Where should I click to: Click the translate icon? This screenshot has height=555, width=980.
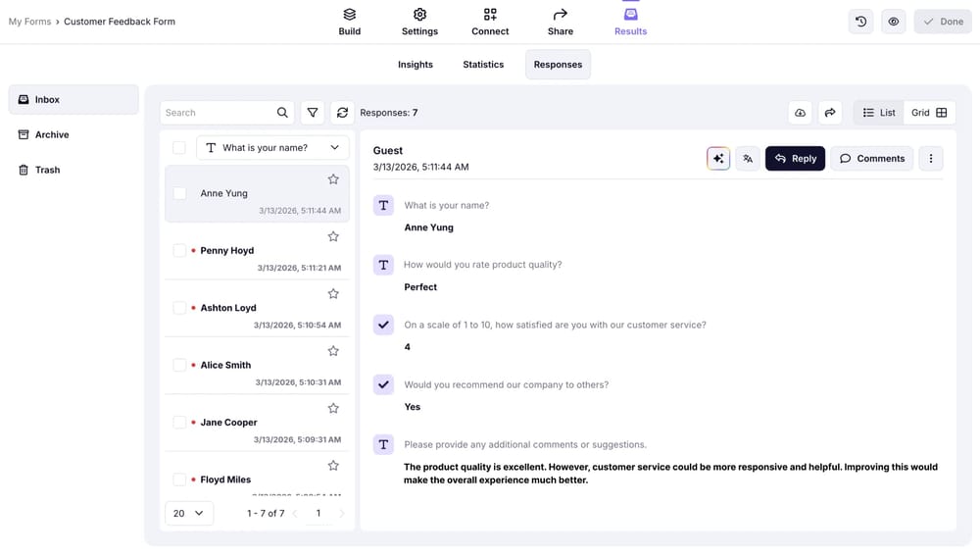[748, 159]
